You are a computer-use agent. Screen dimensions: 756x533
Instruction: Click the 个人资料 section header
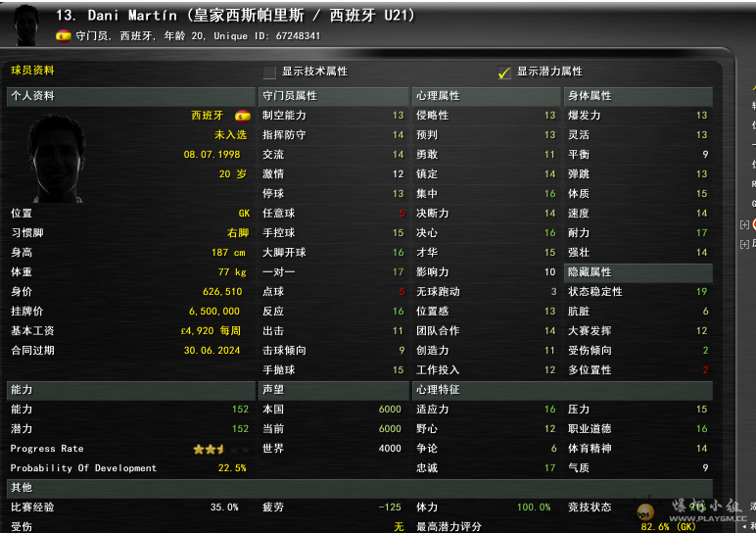(130, 96)
